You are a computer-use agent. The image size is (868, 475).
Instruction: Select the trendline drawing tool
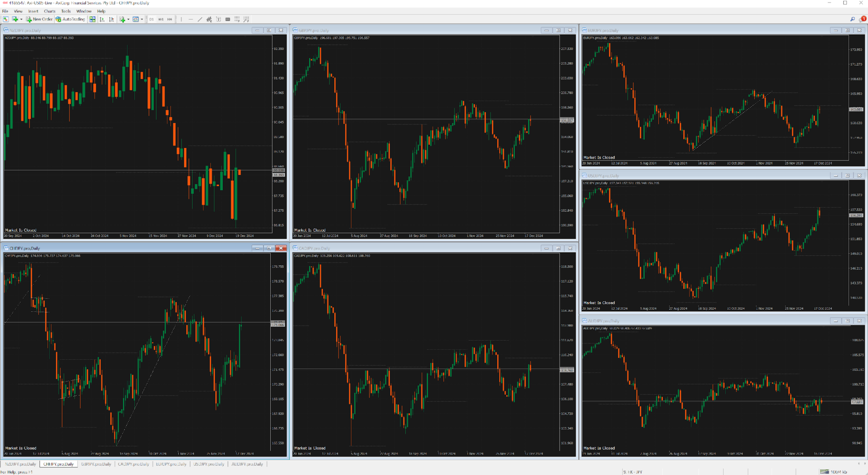pyautogui.click(x=200, y=19)
